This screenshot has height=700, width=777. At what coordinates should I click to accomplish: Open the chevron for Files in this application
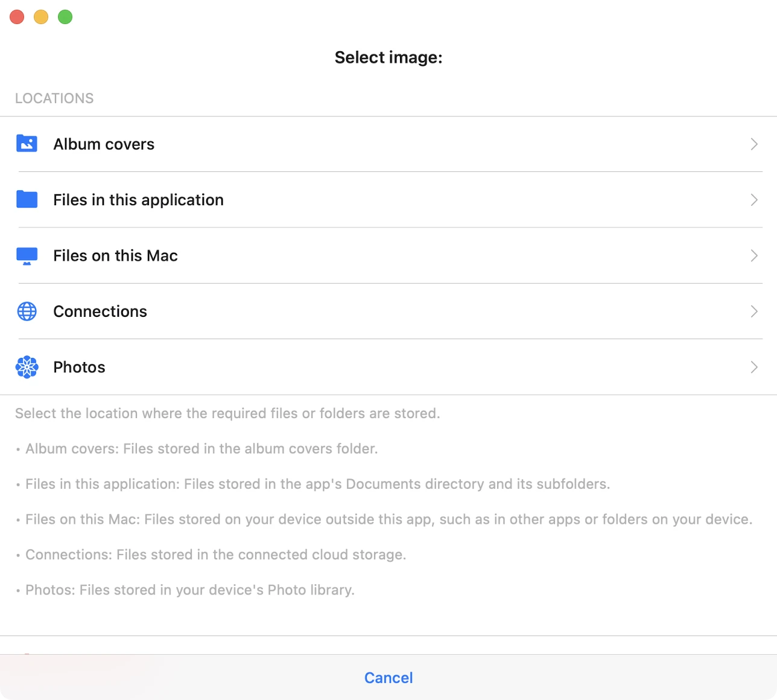click(x=754, y=200)
